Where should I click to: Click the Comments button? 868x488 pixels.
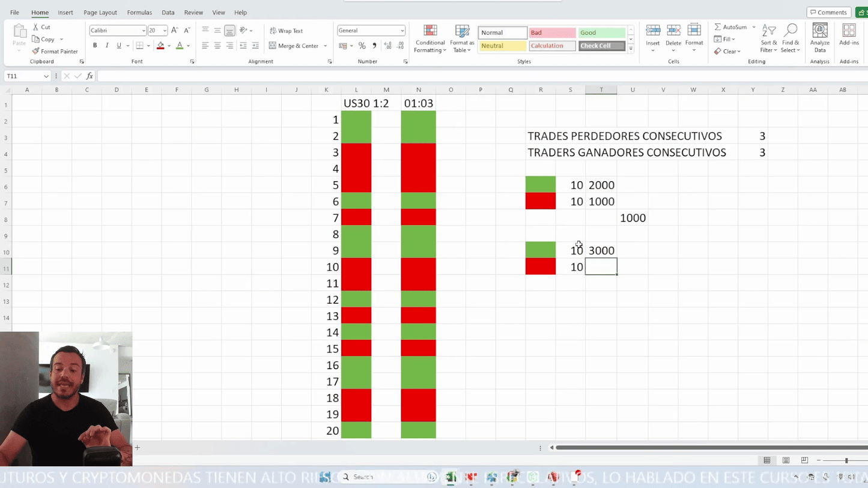(x=828, y=12)
